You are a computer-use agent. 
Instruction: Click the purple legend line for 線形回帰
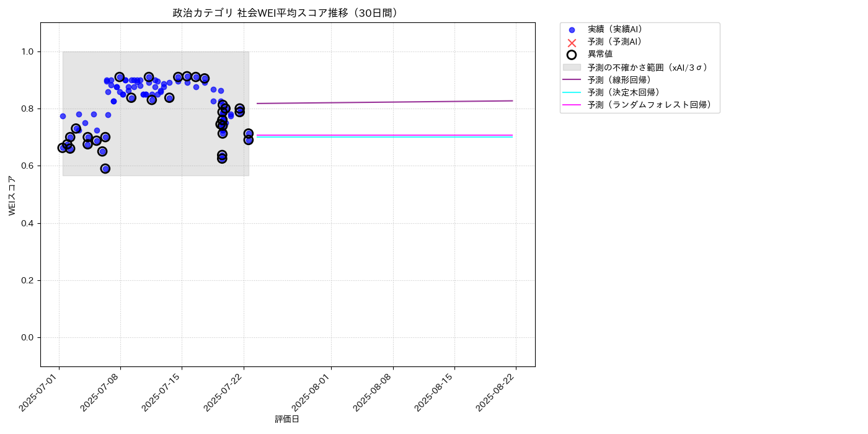pyautogui.click(x=572, y=79)
